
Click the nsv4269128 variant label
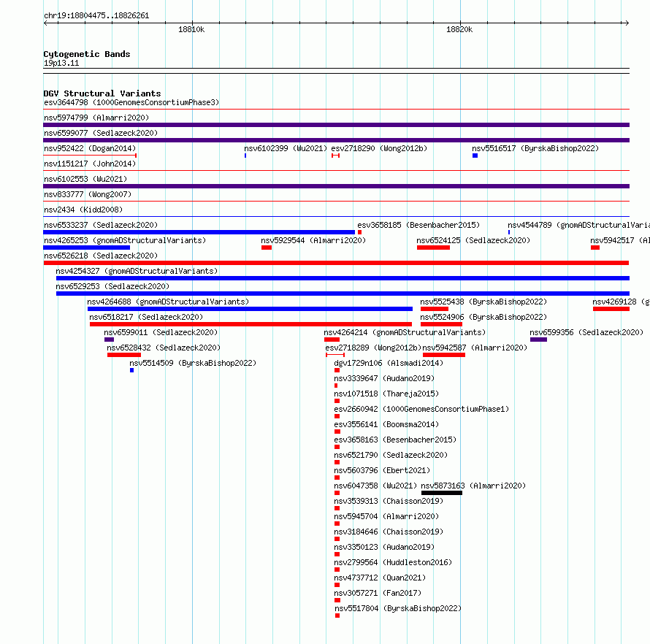click(x=621, y=302)
